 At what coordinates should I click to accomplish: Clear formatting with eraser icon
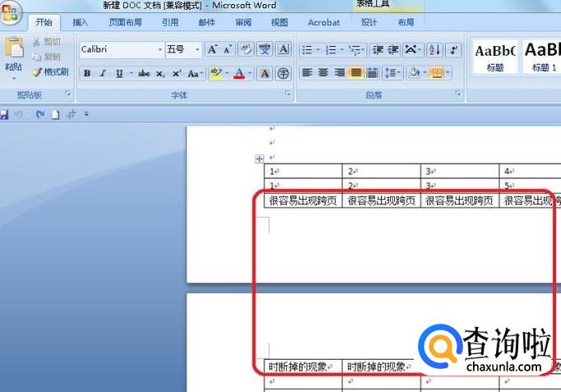pos(246,49)
